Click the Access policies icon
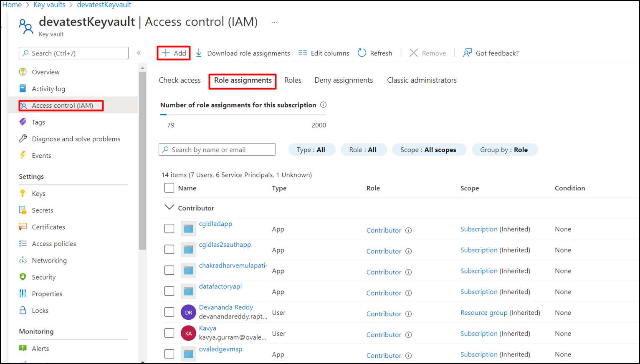 23,243
